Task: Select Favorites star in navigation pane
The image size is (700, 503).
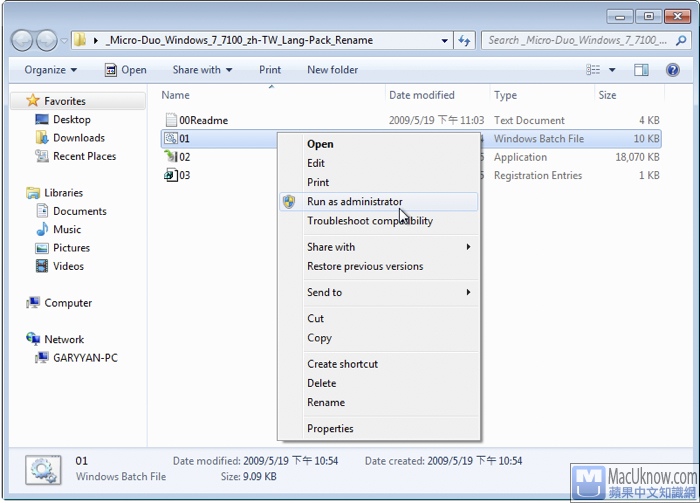Action: tap(33, 101)
